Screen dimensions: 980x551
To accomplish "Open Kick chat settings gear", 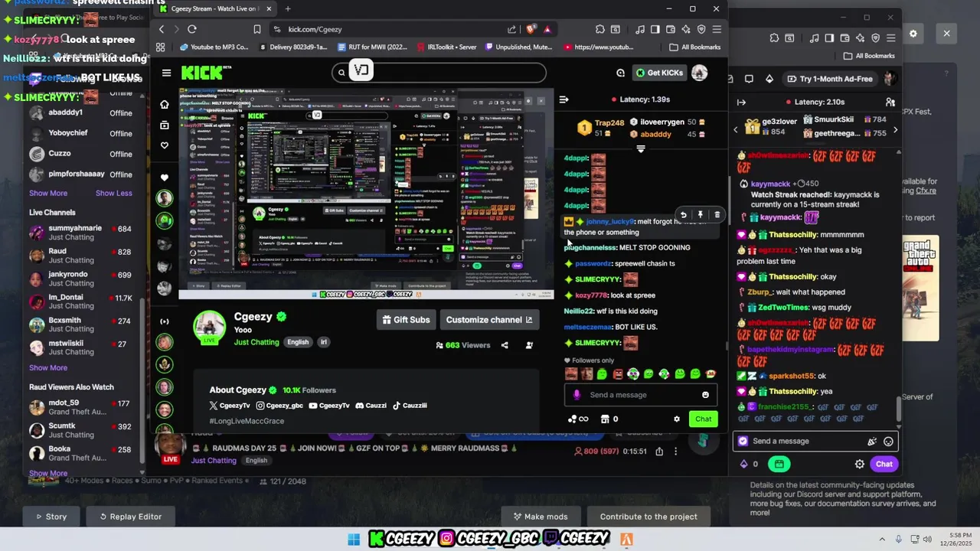I will [676, 419].
